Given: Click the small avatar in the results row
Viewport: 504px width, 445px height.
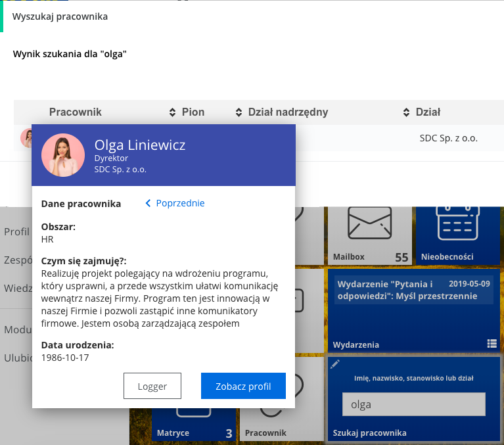Looking at the screenshot, I should tap(26, 138).
